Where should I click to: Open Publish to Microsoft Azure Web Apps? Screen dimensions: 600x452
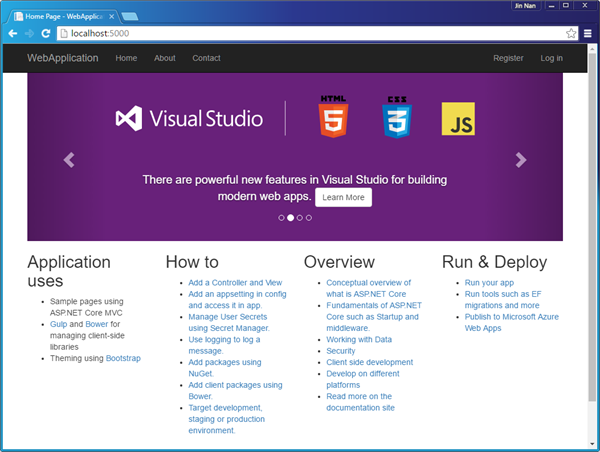tap(512, 322)
